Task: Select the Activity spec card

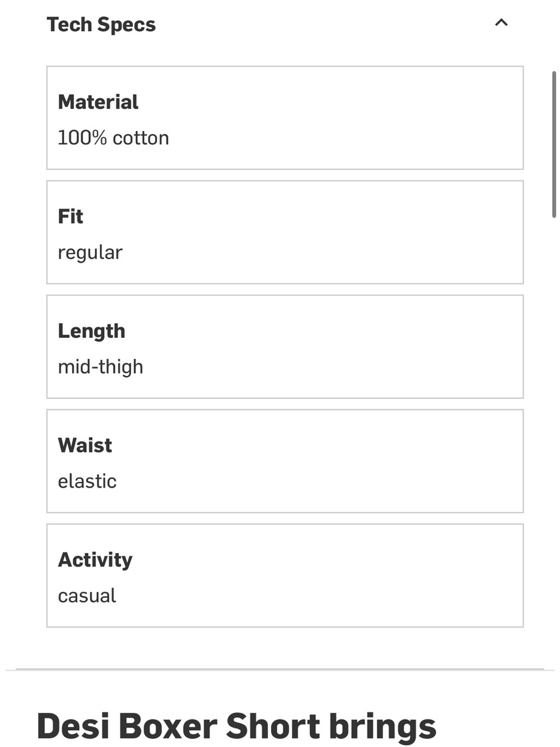Action: tap(285, 576)
